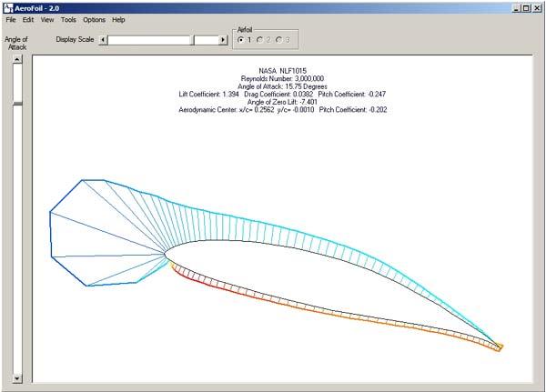The width and height of the screenshot is (546, 392).
Task: Click the Angle of Attack 15.75 Degrees text
Action: coord(282,86)
